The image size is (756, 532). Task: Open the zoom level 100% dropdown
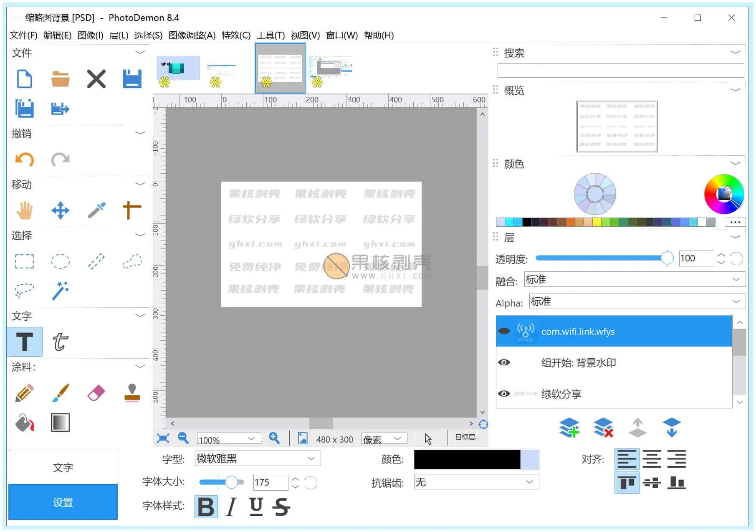tap(229, 438)
